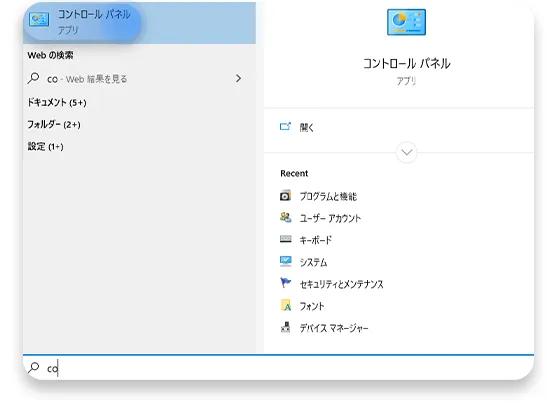Expand Web result arrow for co
This screenshot has width=560, height=404.
click(x=239, y=78)
